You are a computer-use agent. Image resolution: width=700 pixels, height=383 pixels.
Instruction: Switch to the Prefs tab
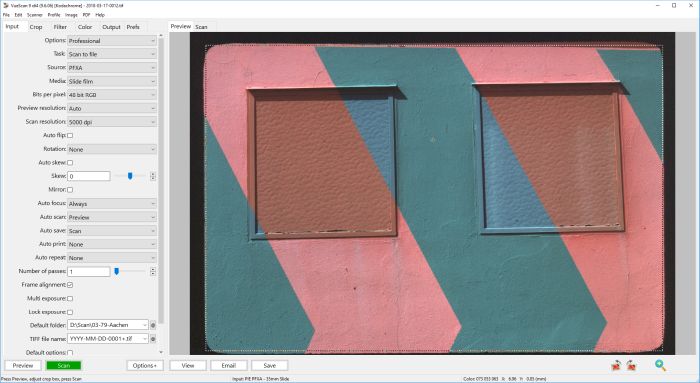pos(133,27)
